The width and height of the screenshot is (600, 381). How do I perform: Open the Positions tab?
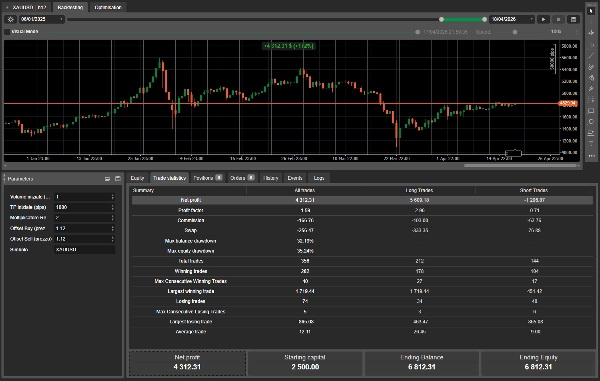pyautogui.click(x=207, y=178)
